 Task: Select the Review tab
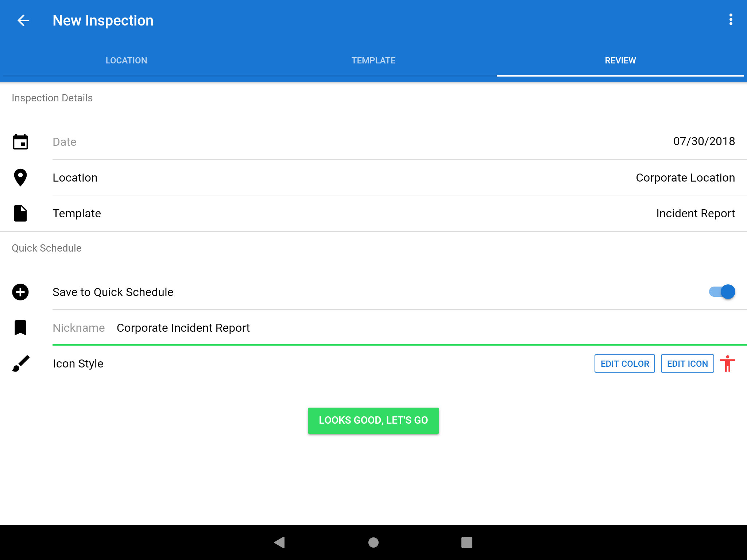[x=620, y=61]
